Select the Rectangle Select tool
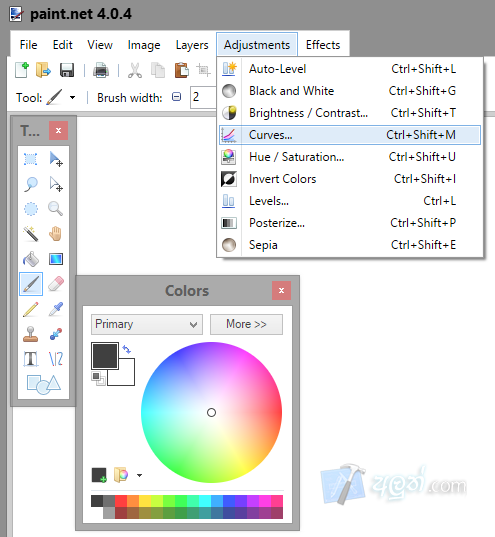This screenshot has width=495, height=537. pos(31,160)
